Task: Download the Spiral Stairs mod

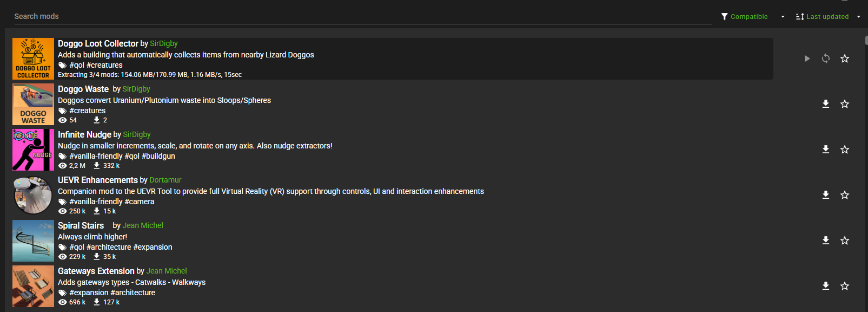Action: [x=826, y=240]
